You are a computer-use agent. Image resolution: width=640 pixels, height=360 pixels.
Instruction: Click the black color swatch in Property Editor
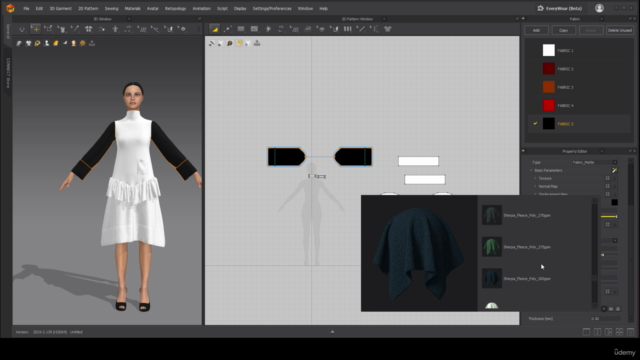point(614,202)
